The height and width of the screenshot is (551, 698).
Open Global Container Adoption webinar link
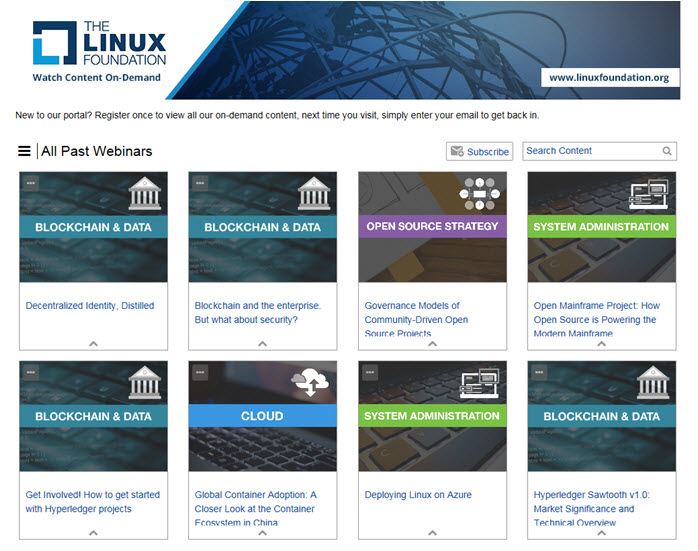[256, 508]
